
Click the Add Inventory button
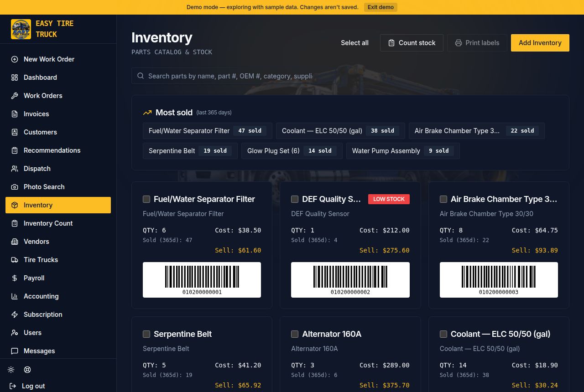point(540,43)
